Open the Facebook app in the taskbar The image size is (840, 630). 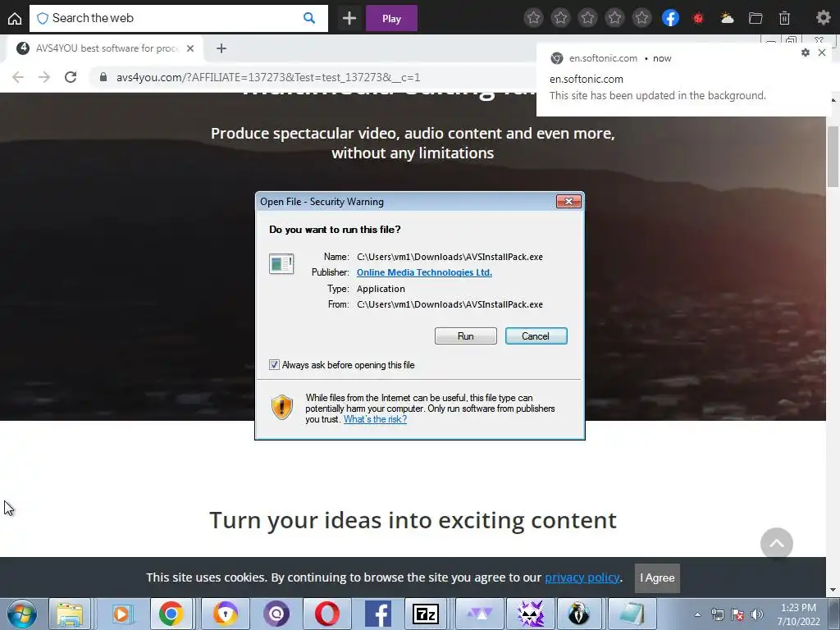point(377,614)
